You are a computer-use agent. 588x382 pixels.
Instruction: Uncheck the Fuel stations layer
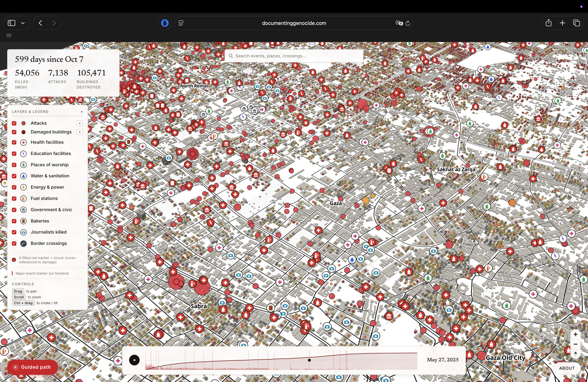14,199
